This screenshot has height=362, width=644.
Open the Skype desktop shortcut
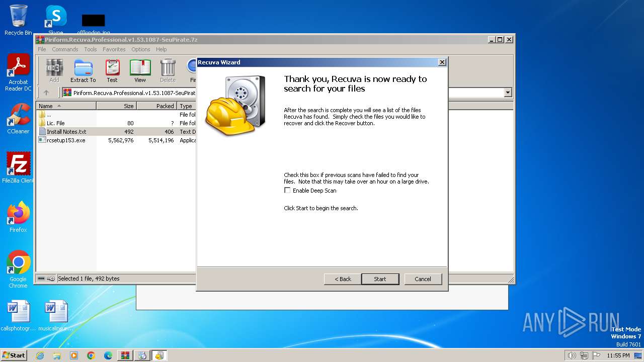(56, 20)
